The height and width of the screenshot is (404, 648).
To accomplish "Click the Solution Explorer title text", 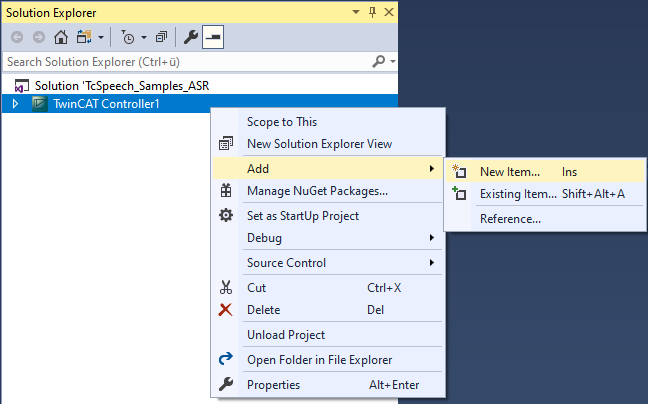I will click(x=51, y=13).
